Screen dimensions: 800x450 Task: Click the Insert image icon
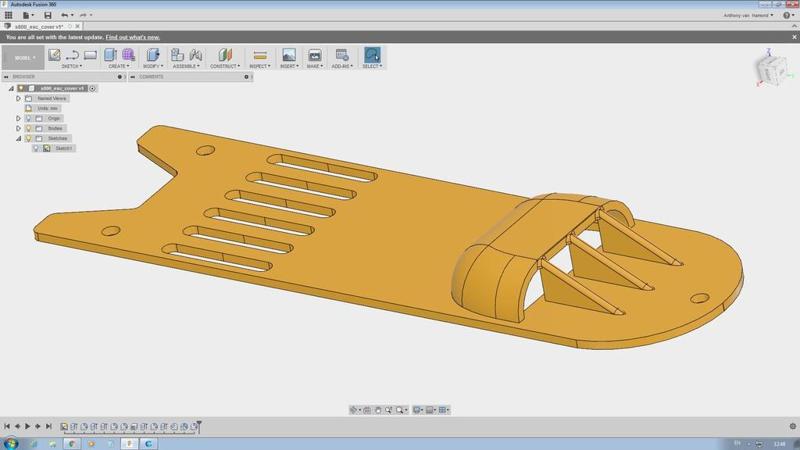[x=288, y=55]
